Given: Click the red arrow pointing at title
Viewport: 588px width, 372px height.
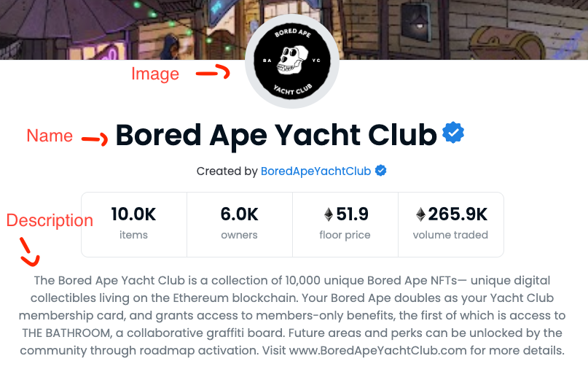Looking at the screenshot, I should (95, 139).
